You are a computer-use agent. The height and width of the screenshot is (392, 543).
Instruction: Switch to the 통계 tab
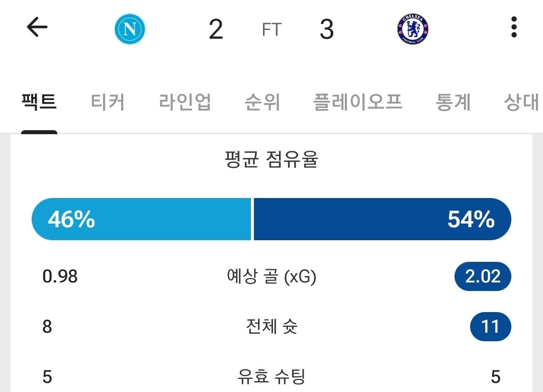coord(453,102)
